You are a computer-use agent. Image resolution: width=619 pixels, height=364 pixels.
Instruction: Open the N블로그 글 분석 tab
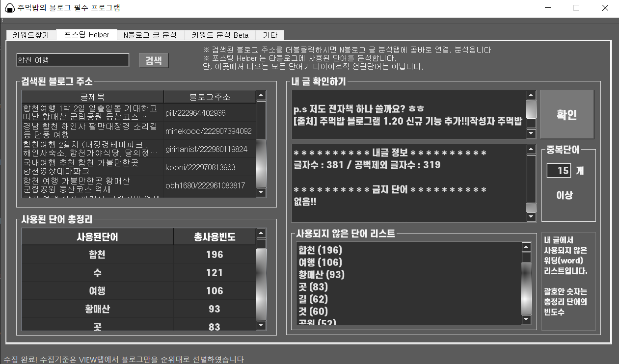coord(150,35)
